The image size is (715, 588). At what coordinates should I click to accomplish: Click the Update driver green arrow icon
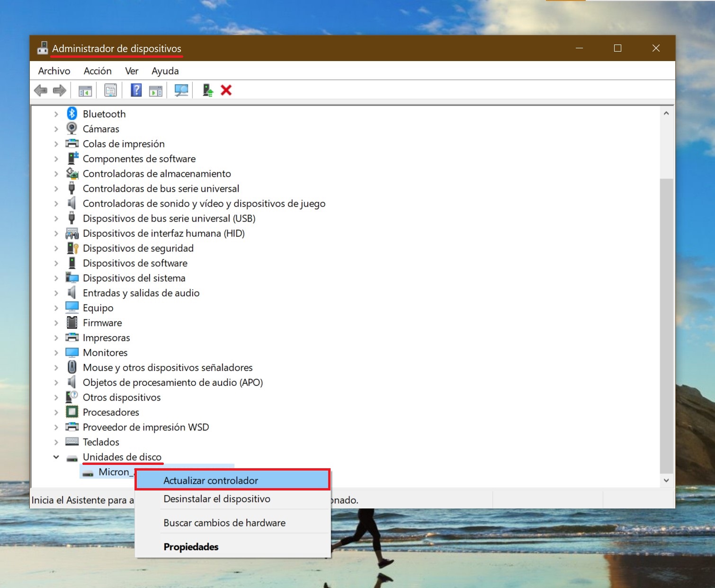(x=207, y=90)
